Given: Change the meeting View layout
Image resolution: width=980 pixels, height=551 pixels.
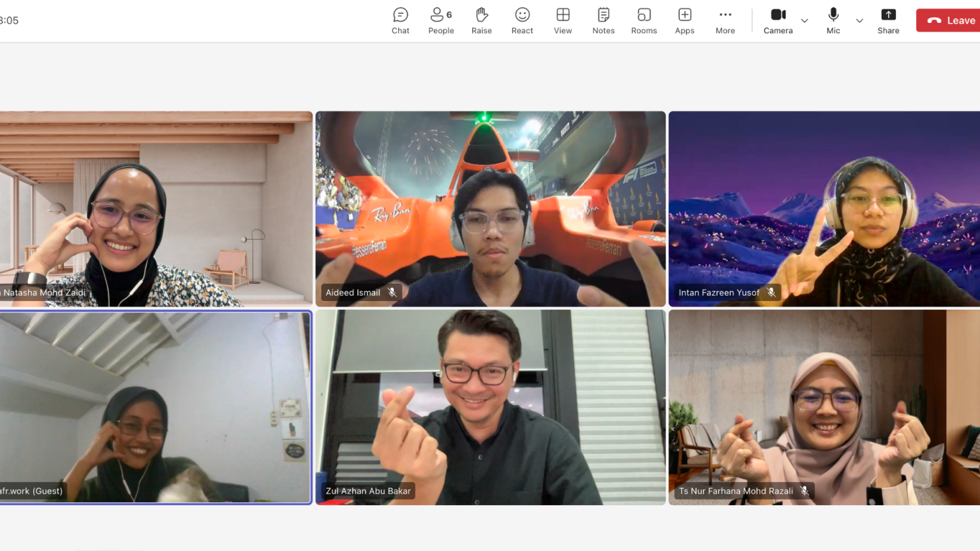Looking at the screenshot, I should point(562,20).
